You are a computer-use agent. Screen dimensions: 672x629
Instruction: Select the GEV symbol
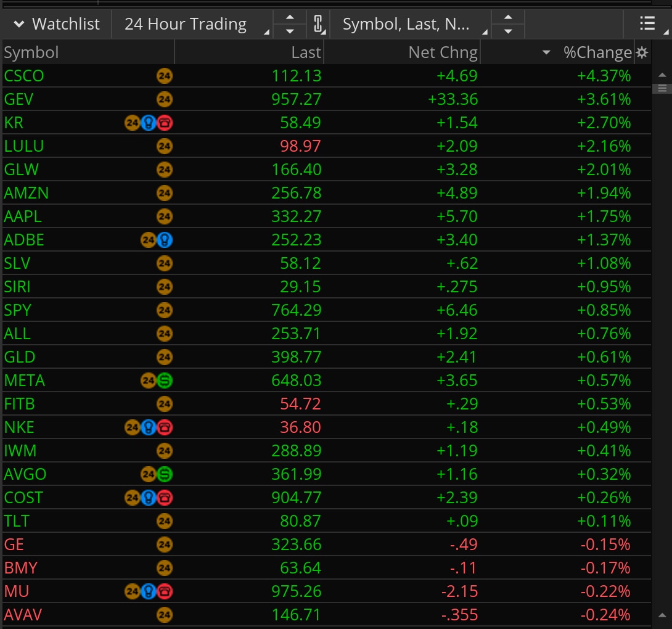18,99
